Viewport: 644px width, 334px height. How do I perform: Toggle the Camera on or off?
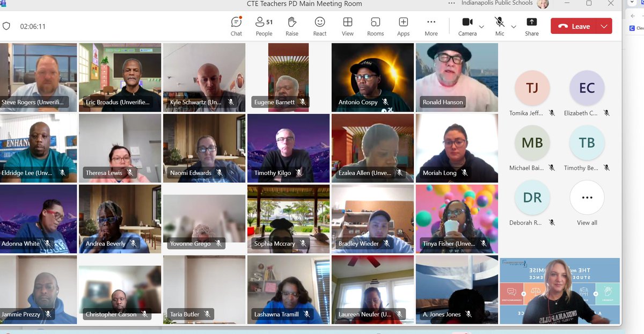[467, 26]
